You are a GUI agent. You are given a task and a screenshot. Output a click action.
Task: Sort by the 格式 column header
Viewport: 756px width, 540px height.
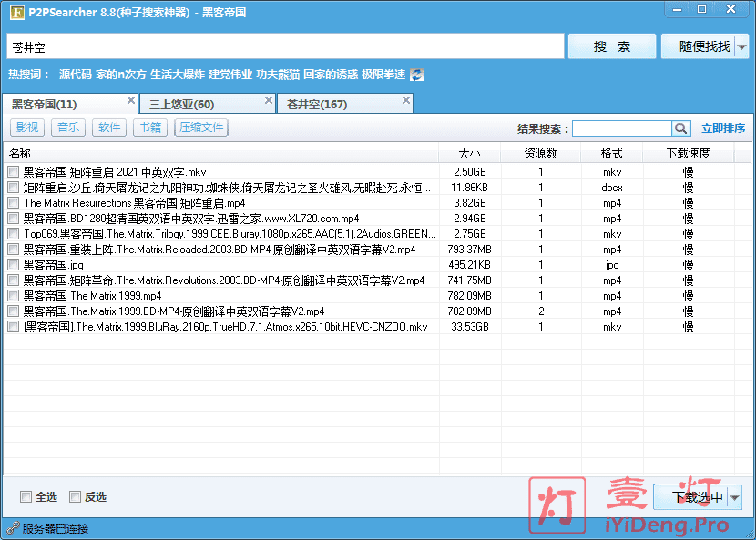pyautogui.click(x=612, y=153)
